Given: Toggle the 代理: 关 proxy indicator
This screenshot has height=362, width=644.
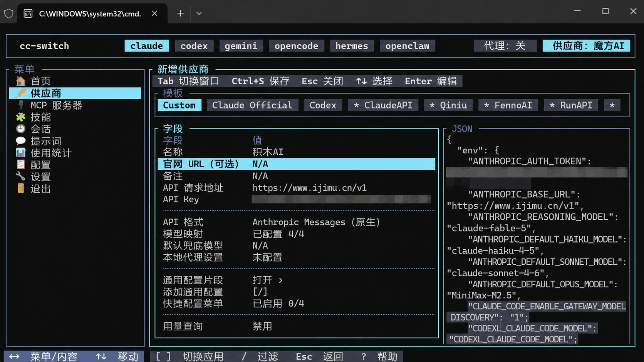Looking at the screenshot, I should tap(505, 46).
